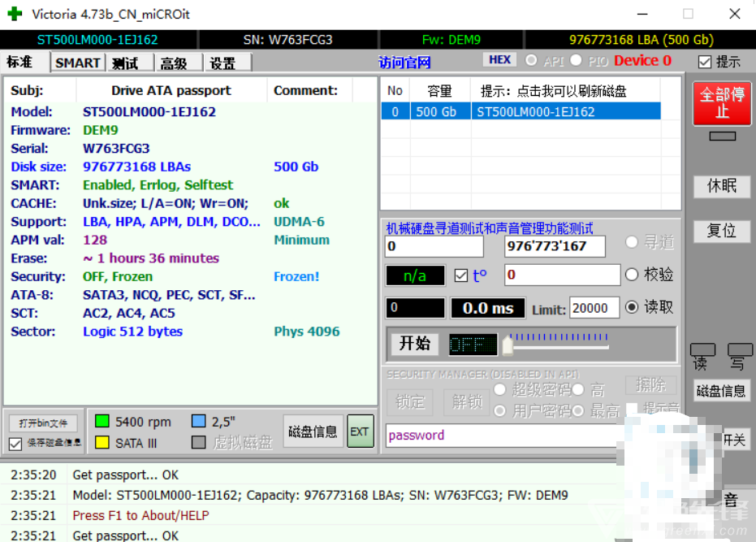This screenshot has height=542, width=756.
Task: Click the Sector value Logic 512 bytes
Action: coord(132,332)
